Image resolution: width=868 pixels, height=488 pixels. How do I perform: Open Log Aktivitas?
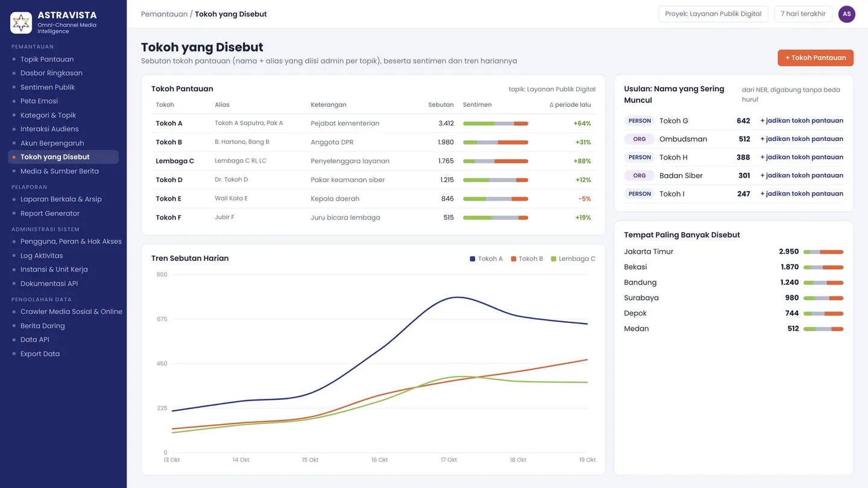pos(42,255)
